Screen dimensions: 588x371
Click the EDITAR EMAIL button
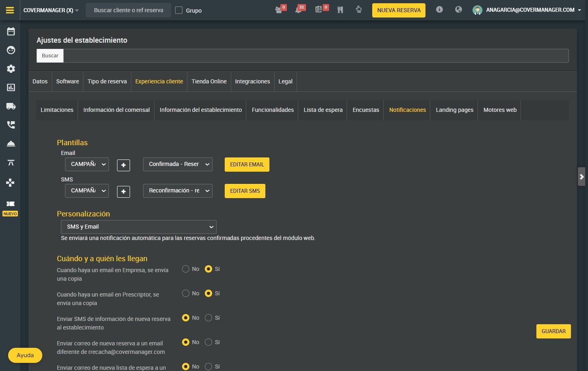[247, 164]
